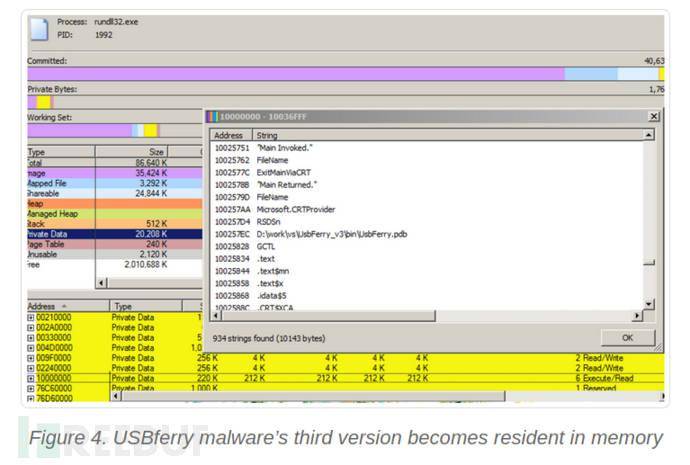The height and width of the screenshot is (465, 690).
Task: Expand the 009F0000 address node
Action: pyautogui.click(x=31, y=357)
